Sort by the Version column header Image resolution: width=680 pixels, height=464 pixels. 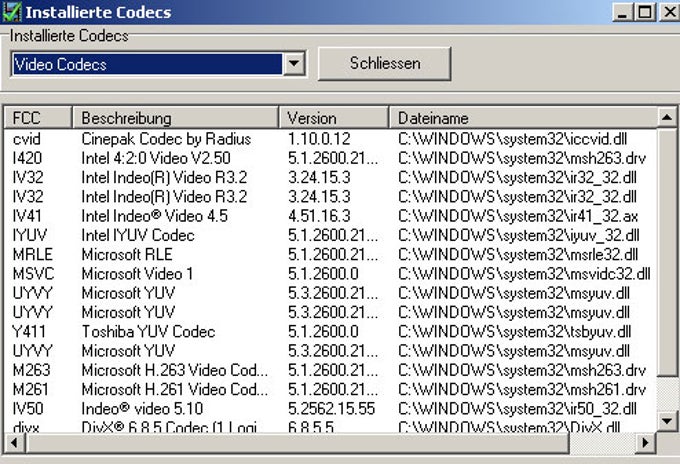pyautogui.click(x=333, y=118)
